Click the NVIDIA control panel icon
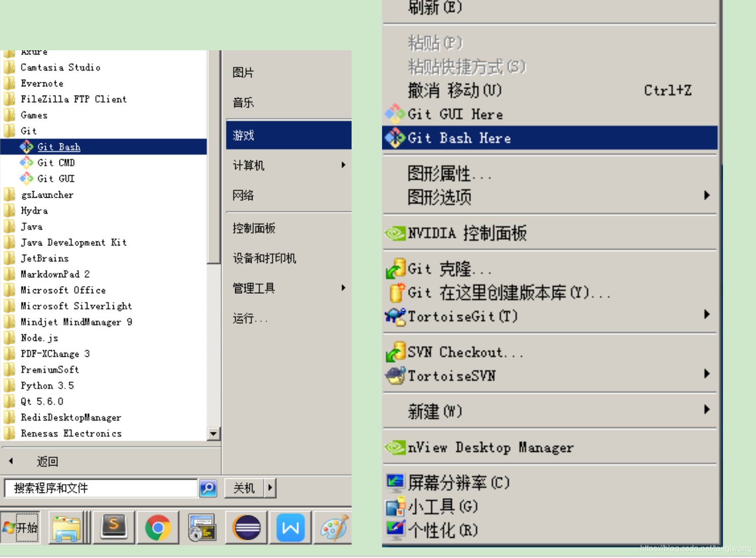The height and width of the screenshot is (558, 756). (x=395, y=233)
